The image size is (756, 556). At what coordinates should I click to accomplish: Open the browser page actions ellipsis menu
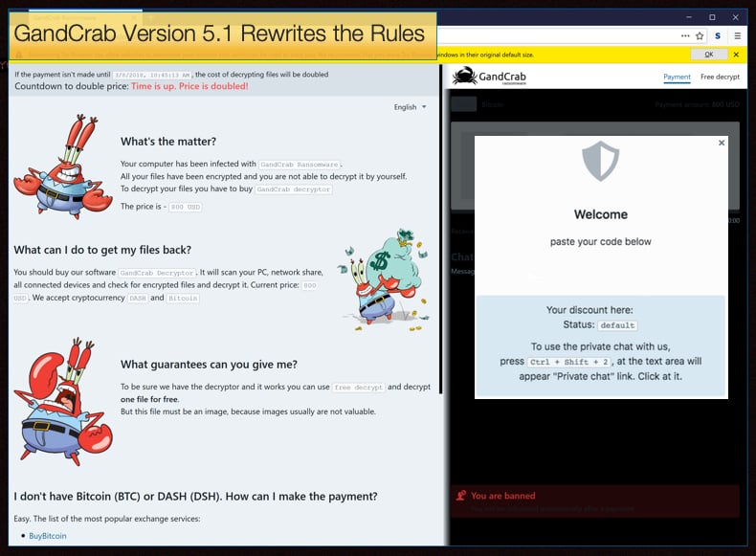(x=685, y=35)
